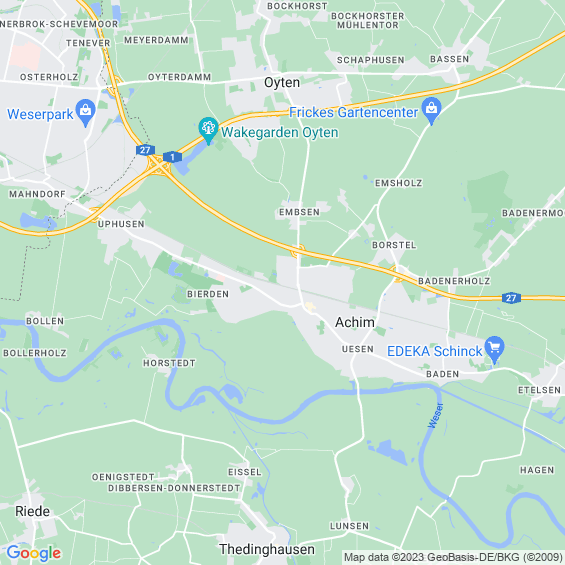Select the Uphusen district label
565x565 pixels.
pos(121,224)
